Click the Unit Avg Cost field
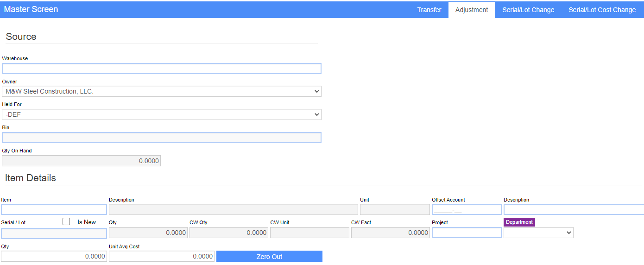Image resolution: width=644 pixels, height=265 pixels. (162, 256)
